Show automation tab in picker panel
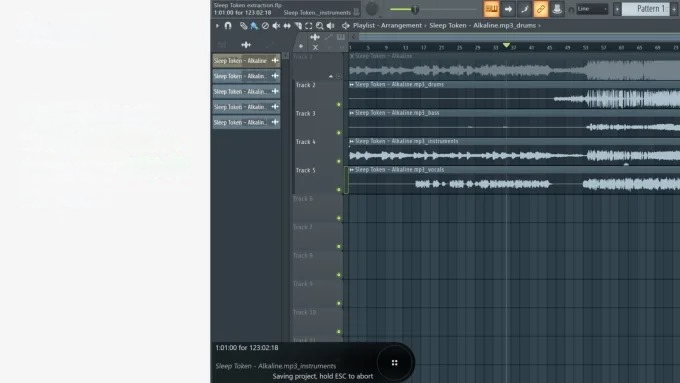The width and height of the screenshot is (680, 383). point(270,45)
